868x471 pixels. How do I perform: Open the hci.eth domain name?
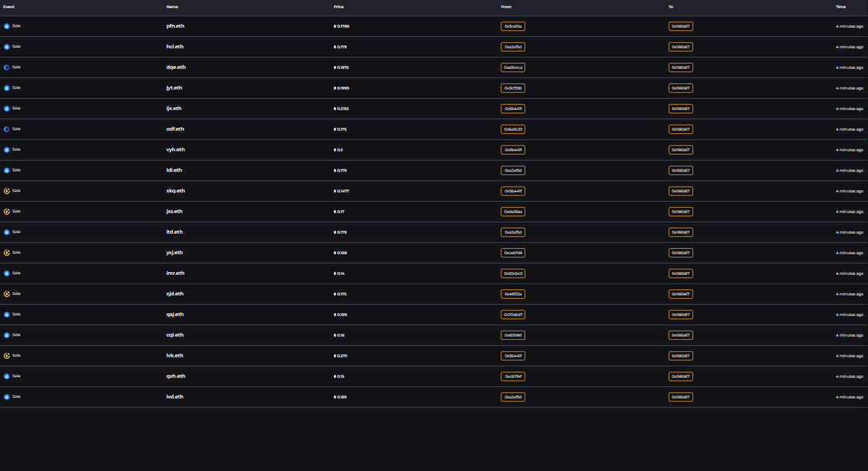click(x=174, y=46)
